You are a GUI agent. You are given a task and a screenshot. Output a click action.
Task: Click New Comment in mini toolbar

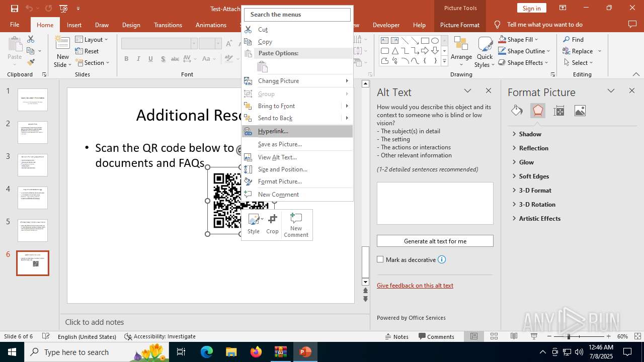(296, 224)
